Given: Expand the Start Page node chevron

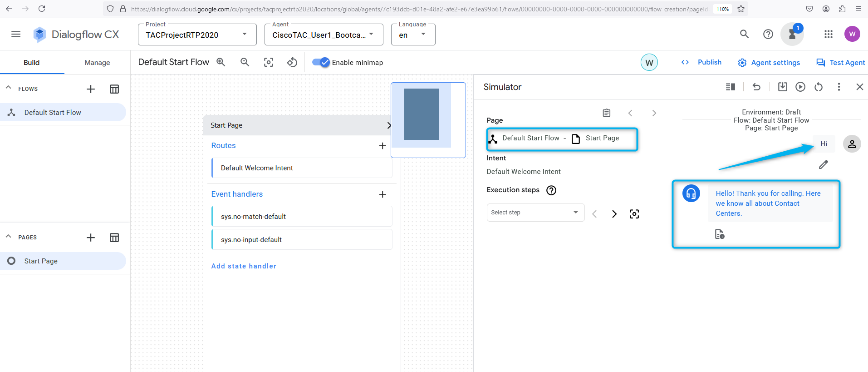Looking at the screenshot, I should pos(389,125).
